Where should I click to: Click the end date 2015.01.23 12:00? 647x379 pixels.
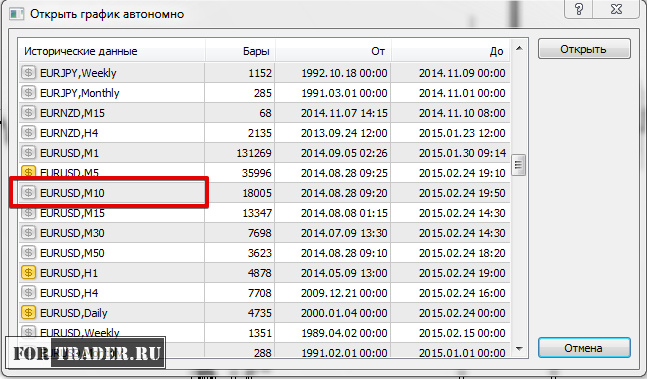(x=462, y=133)
